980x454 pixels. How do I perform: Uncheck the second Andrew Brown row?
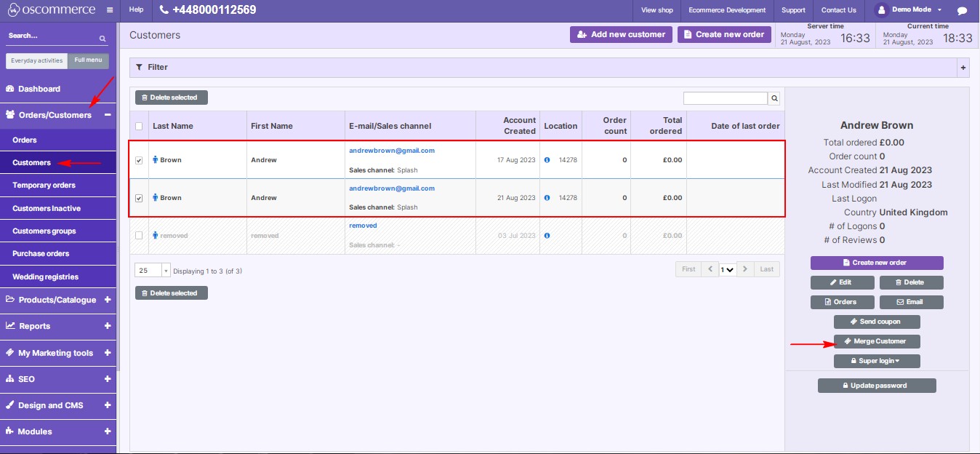(x=138, y=197)
